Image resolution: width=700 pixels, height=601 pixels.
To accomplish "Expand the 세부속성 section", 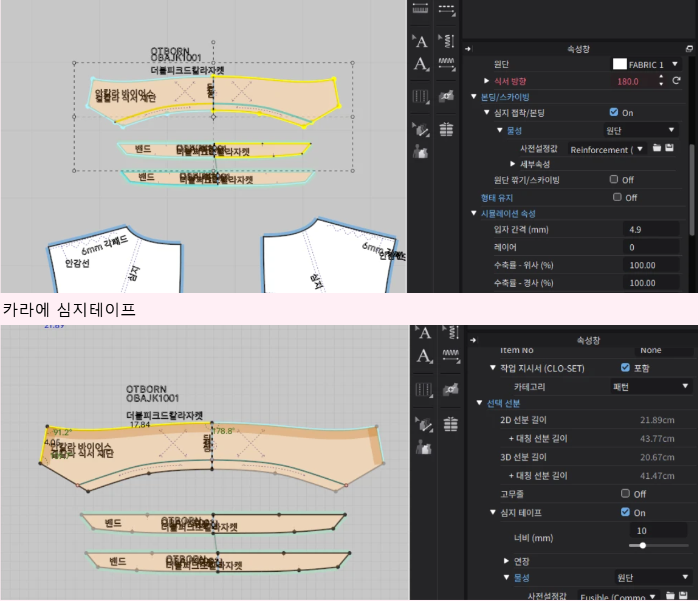I will click(x=513, y=164).
